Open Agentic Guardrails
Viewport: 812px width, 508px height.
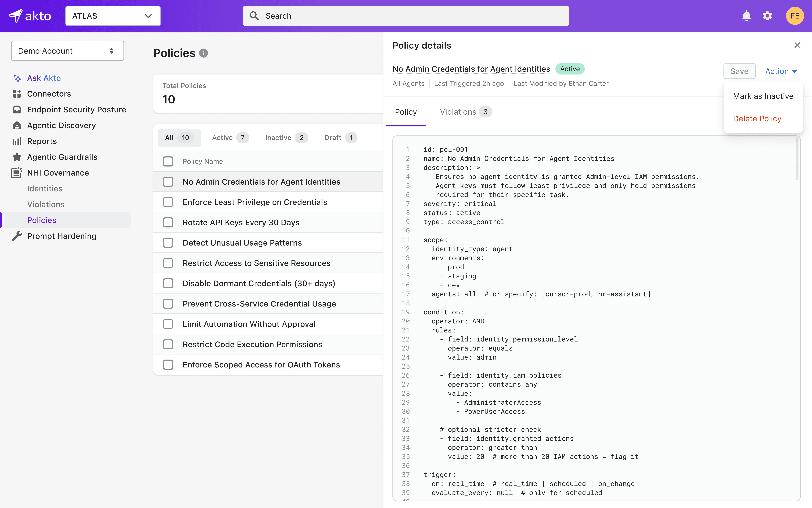point(62,157)
